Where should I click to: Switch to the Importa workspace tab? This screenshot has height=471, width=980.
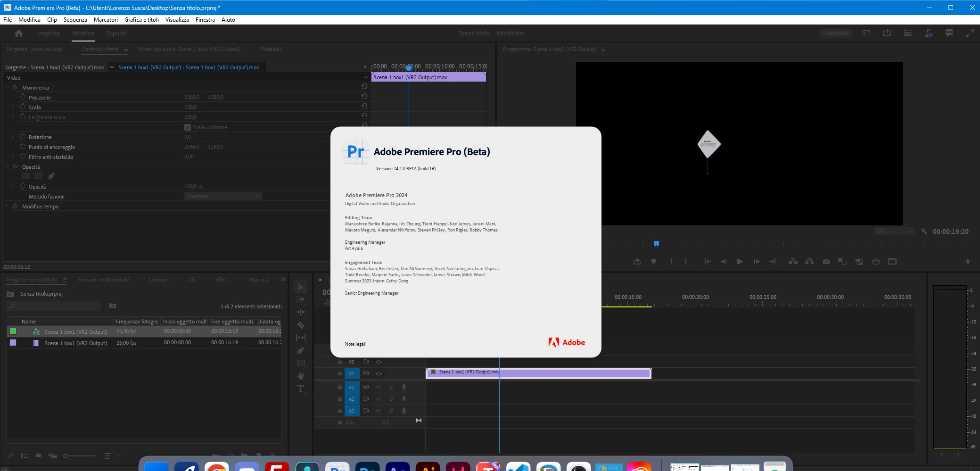(49, 33)
